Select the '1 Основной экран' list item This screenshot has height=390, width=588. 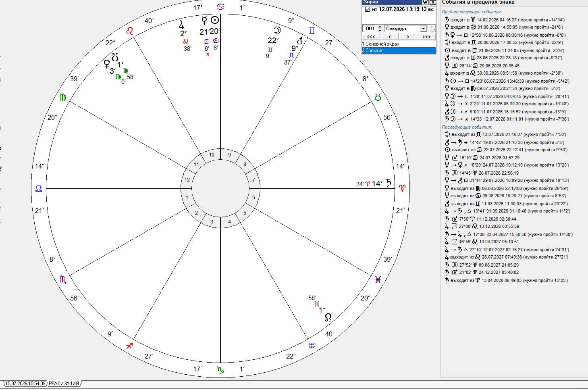399,44
